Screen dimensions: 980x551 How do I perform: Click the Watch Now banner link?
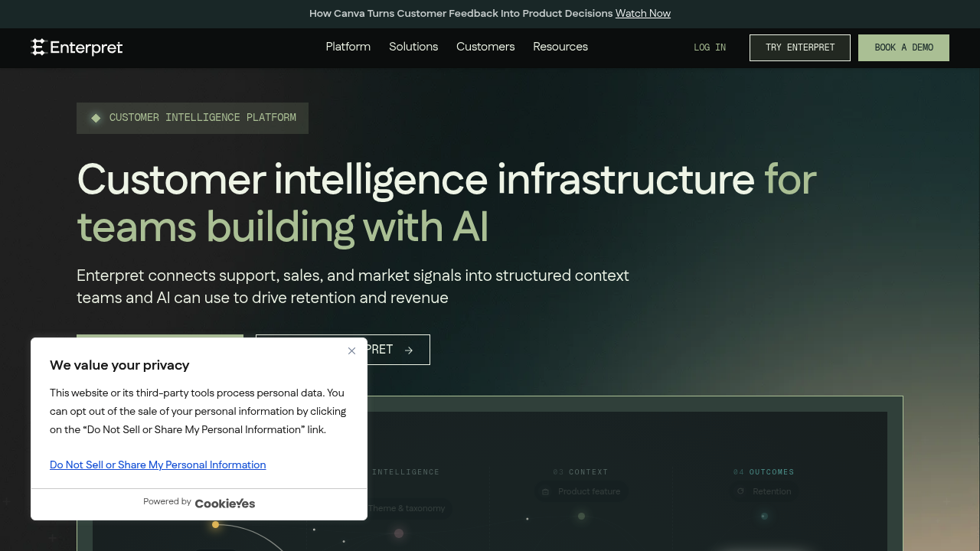(643, 13)
